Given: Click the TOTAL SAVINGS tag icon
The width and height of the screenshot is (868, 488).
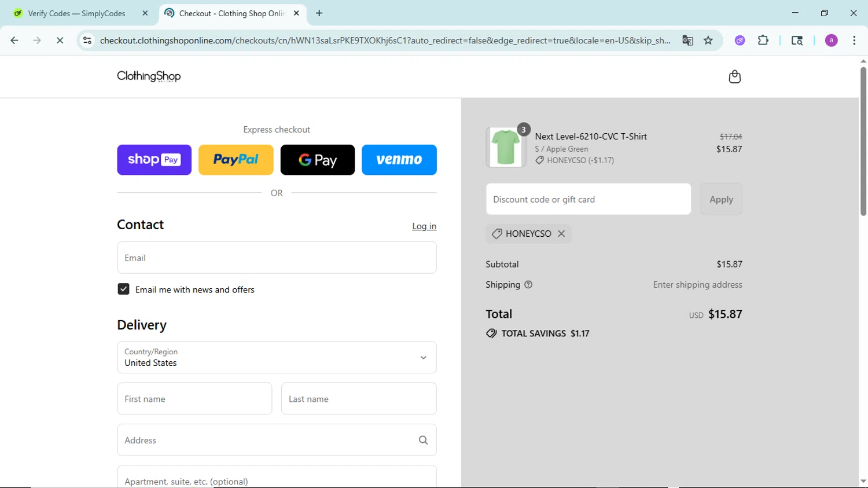Looking at the screenshot, I should [x=491, y=333].
